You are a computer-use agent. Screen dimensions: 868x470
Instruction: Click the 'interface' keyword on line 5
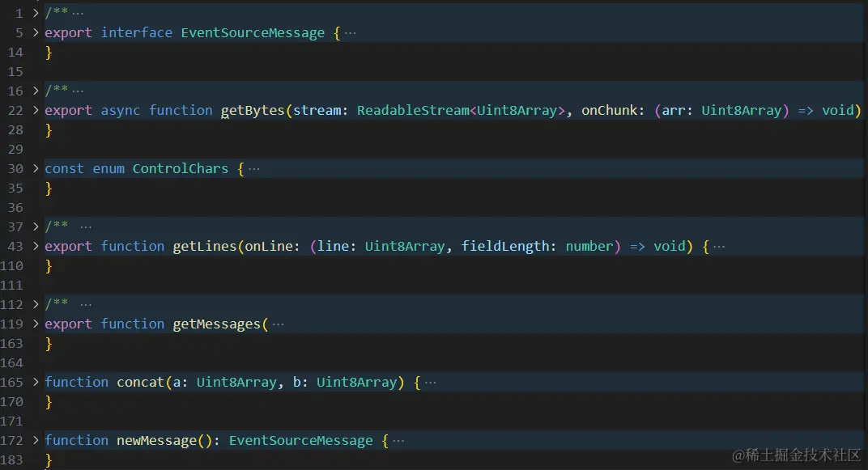(x=137, y=32)
